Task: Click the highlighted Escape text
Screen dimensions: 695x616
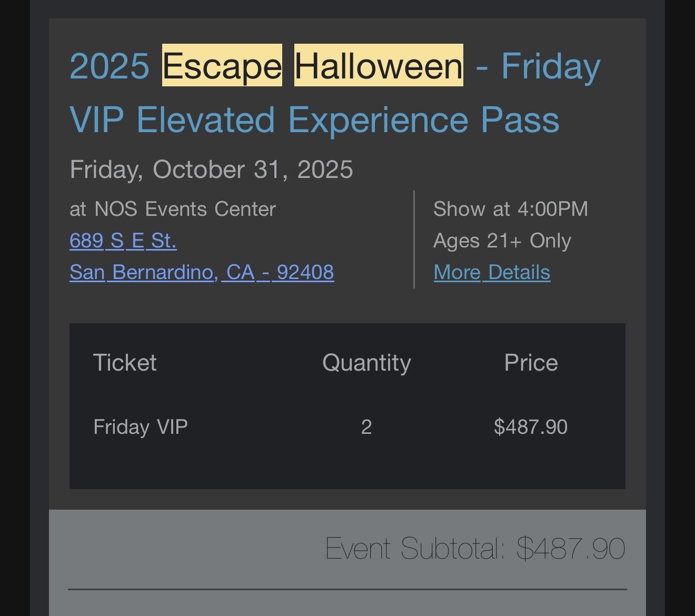Action: click(x=222, y=66)
